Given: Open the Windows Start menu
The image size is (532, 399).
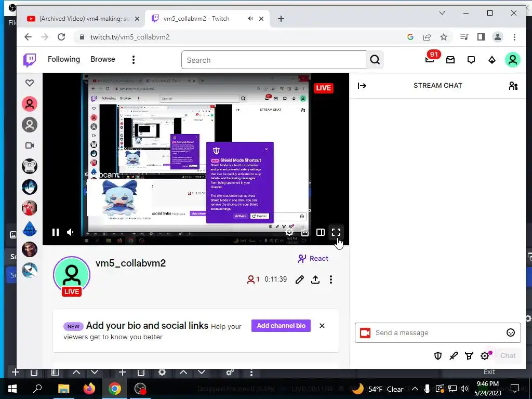Looking at the screenshot, I should (12, 389).
